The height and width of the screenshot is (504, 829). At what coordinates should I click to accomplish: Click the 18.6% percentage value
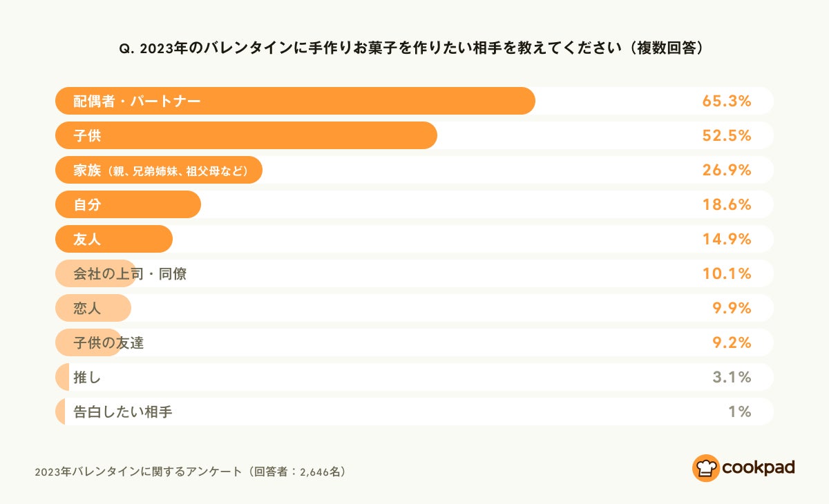coord(726,205)
